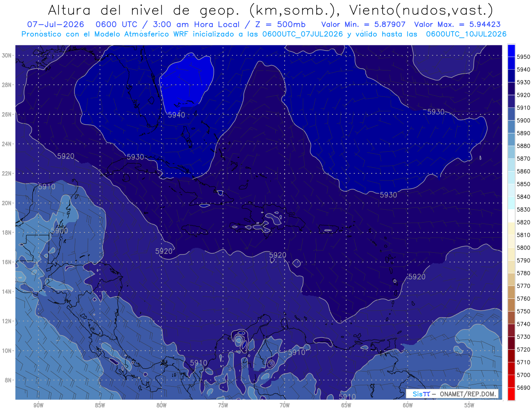Click the brightest blue swatch topping the color bar
This screenshot has width=532, height=411.
pos(511,51)
